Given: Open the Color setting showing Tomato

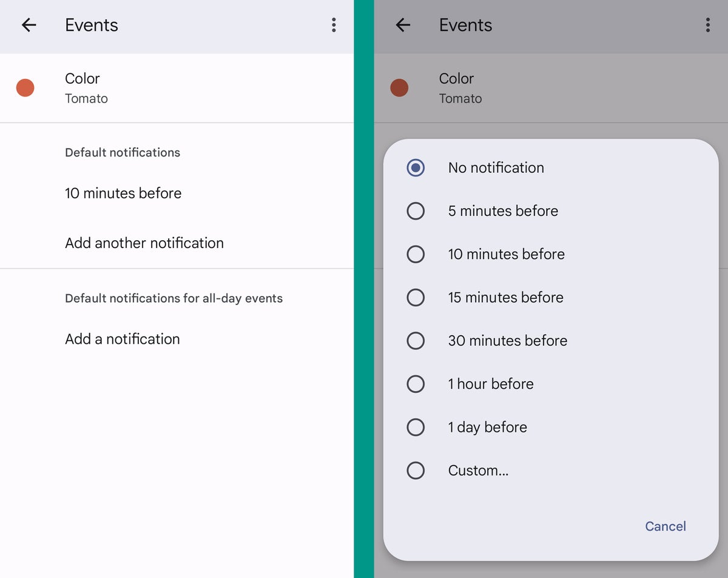Looking at the screenshot, I should click(83, 87).
